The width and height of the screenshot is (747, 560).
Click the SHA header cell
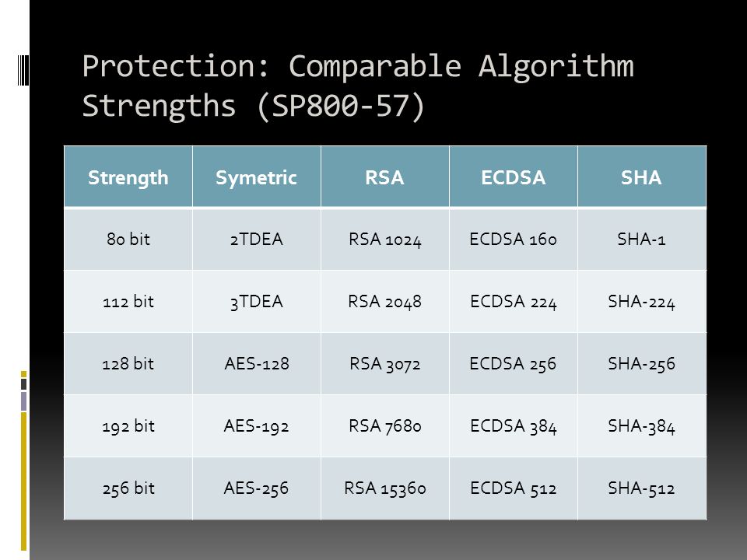click(x=642, y=177)
